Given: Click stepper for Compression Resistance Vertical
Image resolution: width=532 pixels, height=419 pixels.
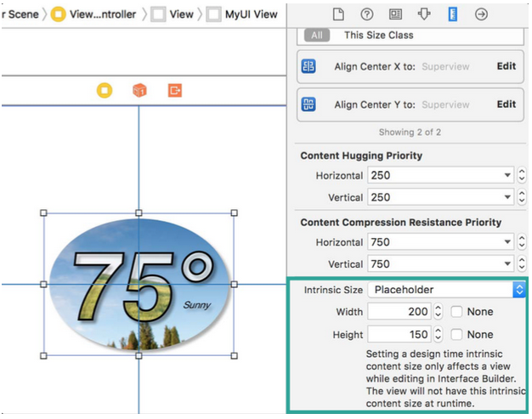Looking at the screenshot, I should (x=522, y=263).
